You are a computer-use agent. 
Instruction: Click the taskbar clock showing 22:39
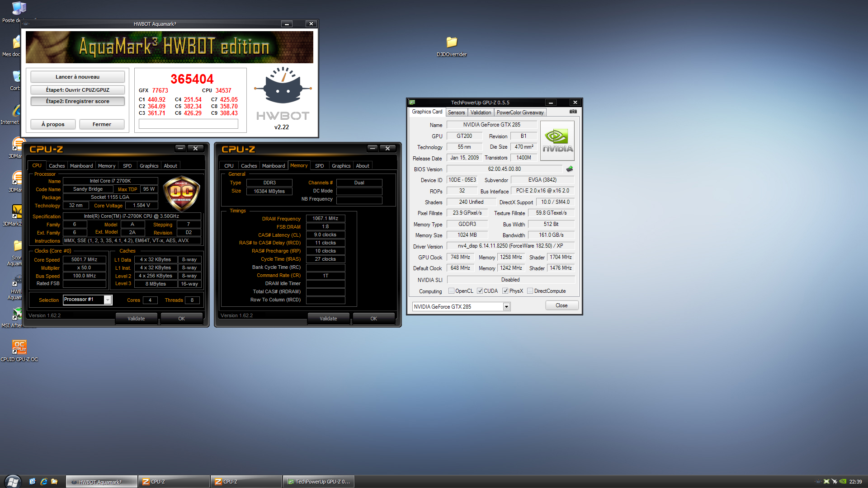click(855, 482)
